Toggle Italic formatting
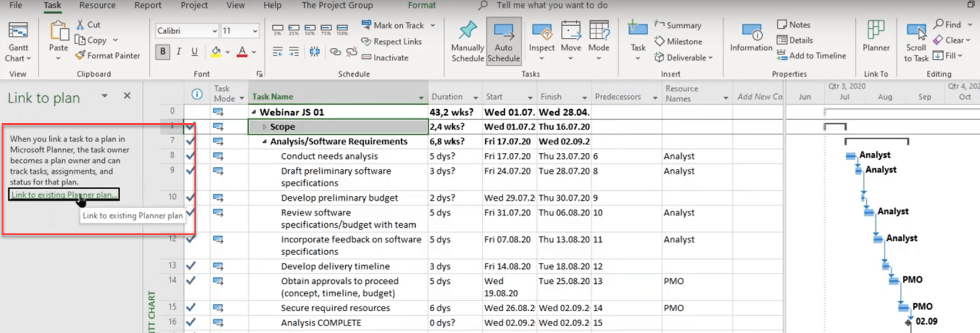Image resolution: width=980 pixels, height=333 pixels. (179, 51)
